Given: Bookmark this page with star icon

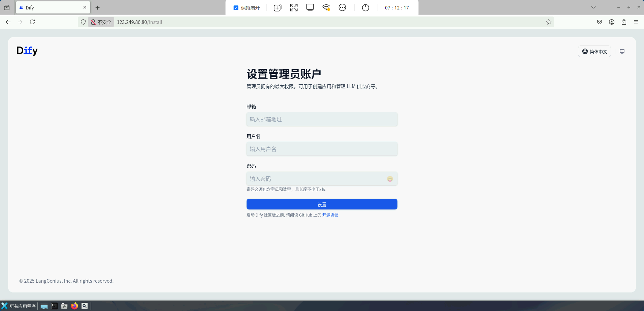Looking at the screenshot, I should pos(549,22).
